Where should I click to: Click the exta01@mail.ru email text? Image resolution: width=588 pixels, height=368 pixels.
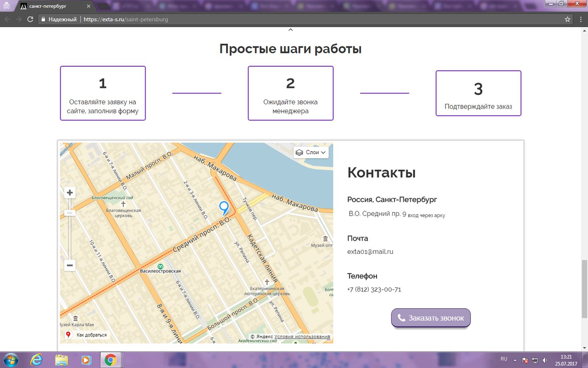point(370,252)
